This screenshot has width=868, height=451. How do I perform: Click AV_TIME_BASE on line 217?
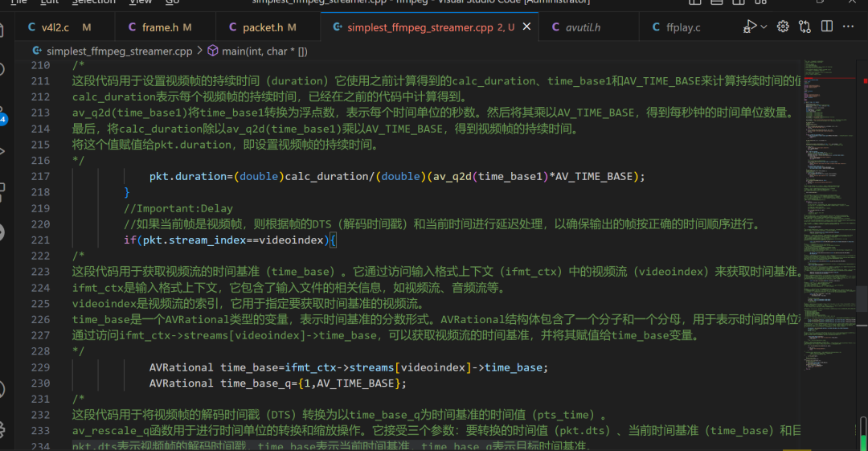point(594,176)
